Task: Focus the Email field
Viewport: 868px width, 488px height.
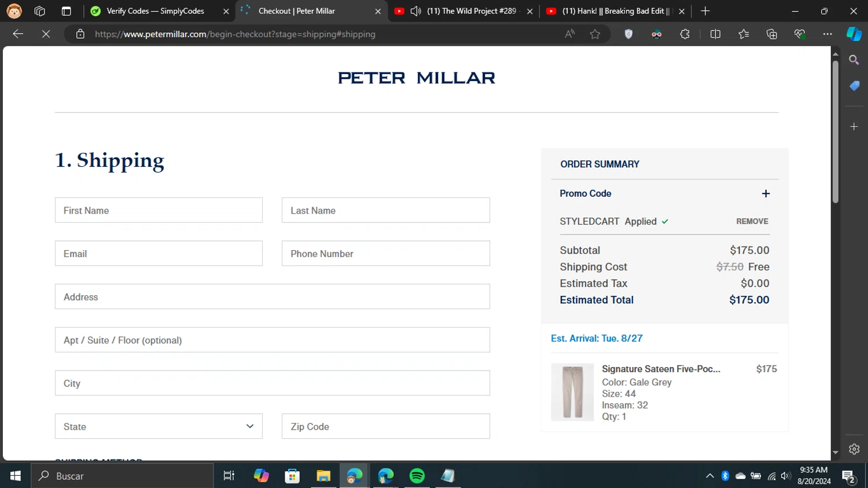Action: pyautogui.click(x=159, y=254)
